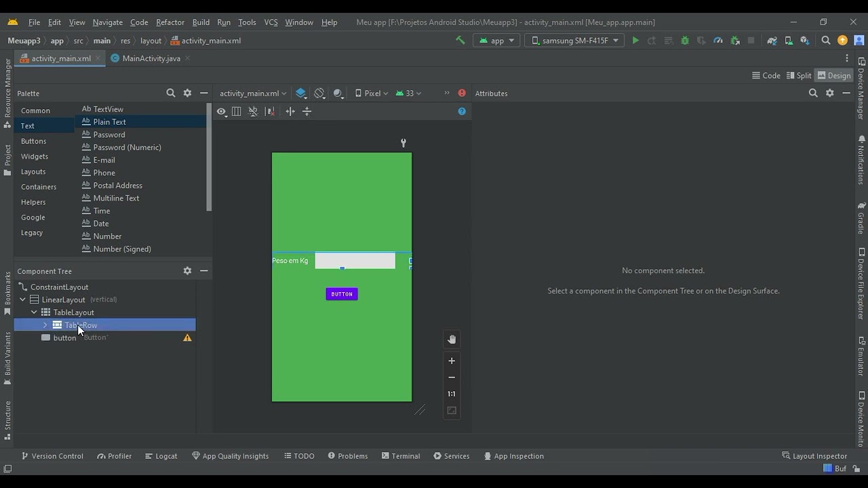
Task: Open API 33 version dropdown
Action: coord(408,93)
